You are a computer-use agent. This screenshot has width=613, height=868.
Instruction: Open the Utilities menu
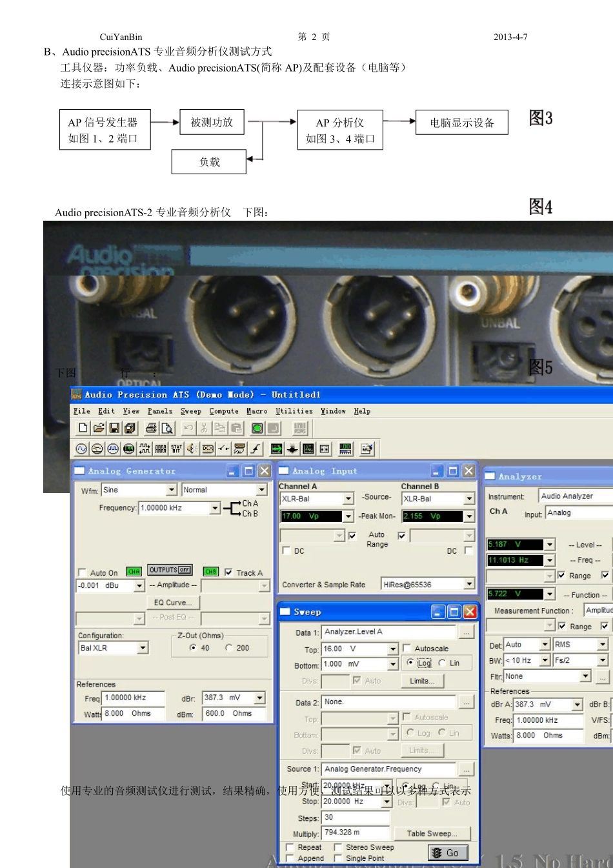pyautogui.click(x=294, y=411)
